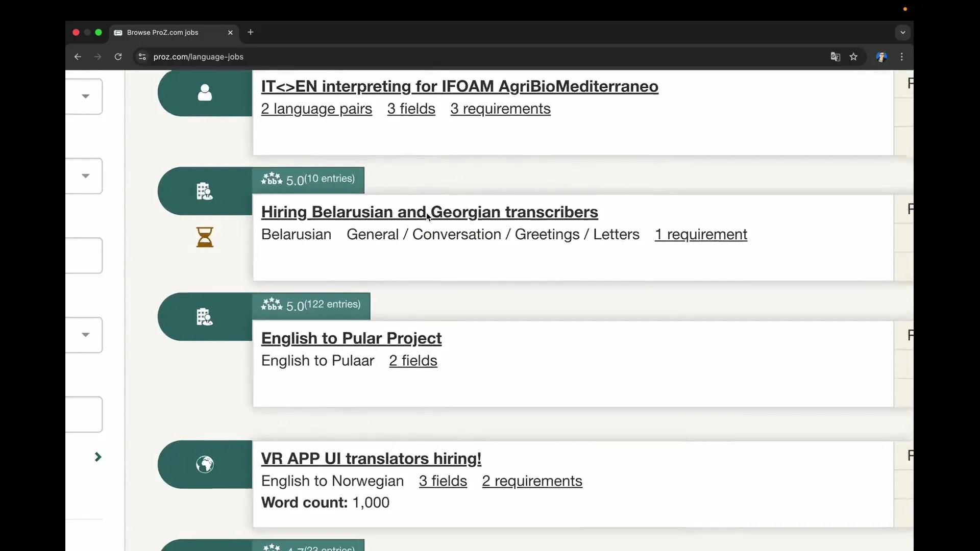Click company icon beside English to Pular job
Screen dimensions: 980x551
205,317
